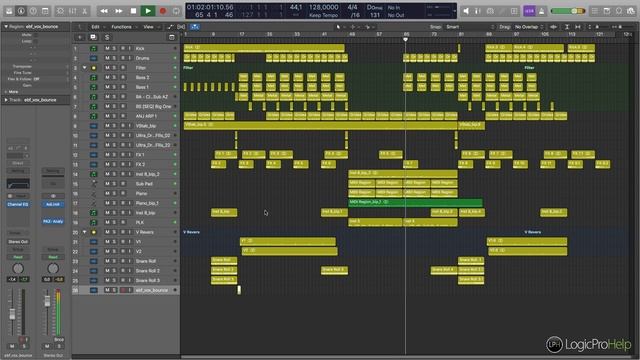Viewport: 640px width, 360px height.
Task: Toggle the Toolbar display button
Action: [45, 11]
